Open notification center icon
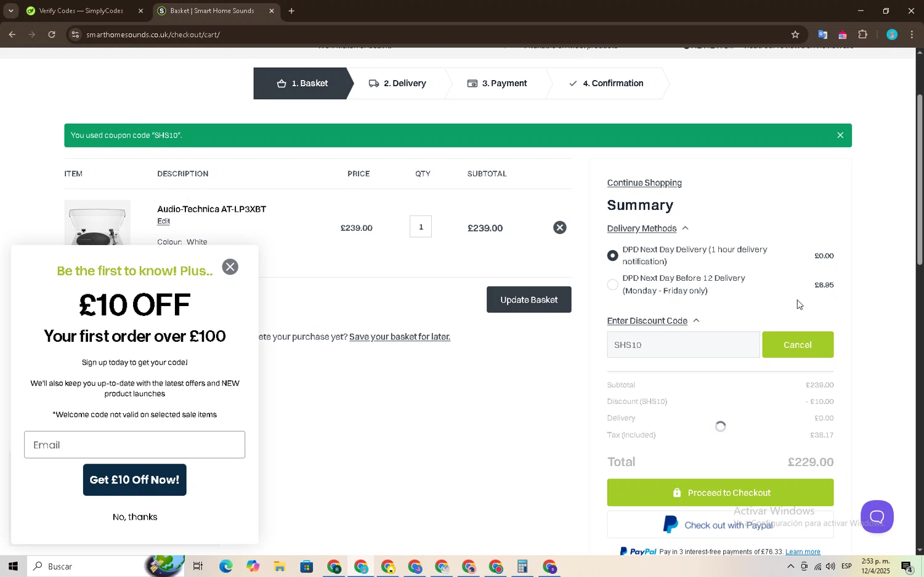 coord(907,567)
